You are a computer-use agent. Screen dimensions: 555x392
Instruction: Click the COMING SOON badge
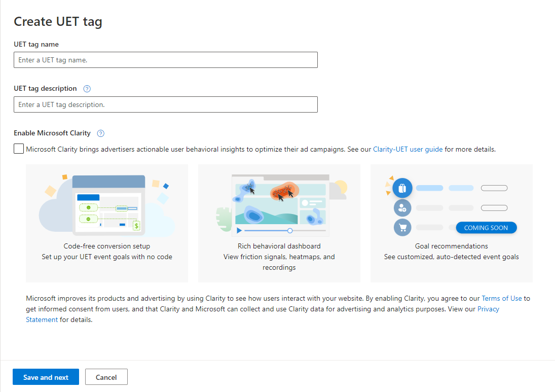[x=486, y=228]
